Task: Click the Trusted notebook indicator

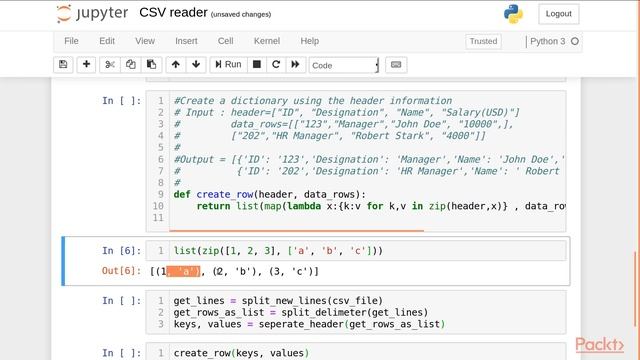Action: (x=483, y=41)
